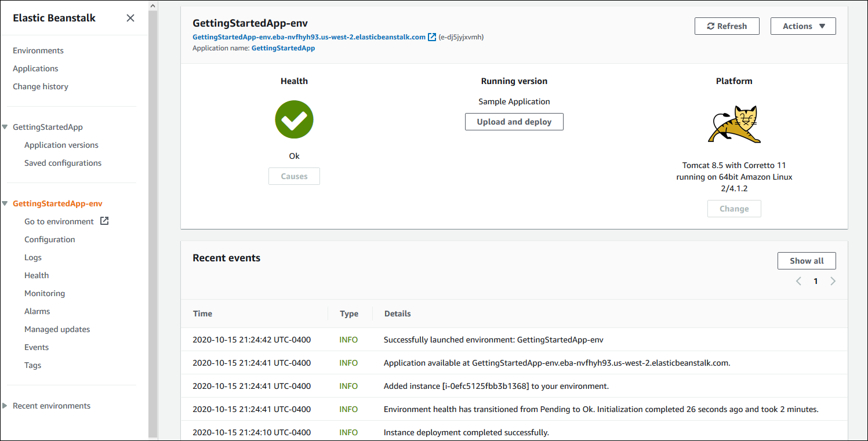
Task: Click page number 1 in events pagination
Action: point(816,281)
